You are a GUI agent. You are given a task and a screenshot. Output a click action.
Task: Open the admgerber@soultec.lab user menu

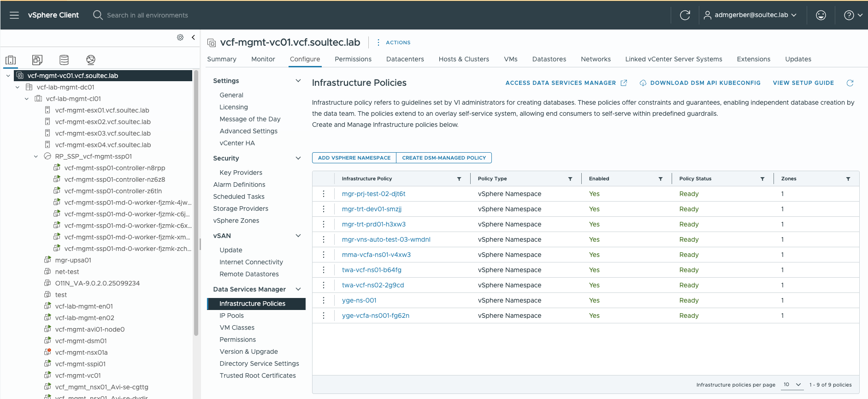750,15
